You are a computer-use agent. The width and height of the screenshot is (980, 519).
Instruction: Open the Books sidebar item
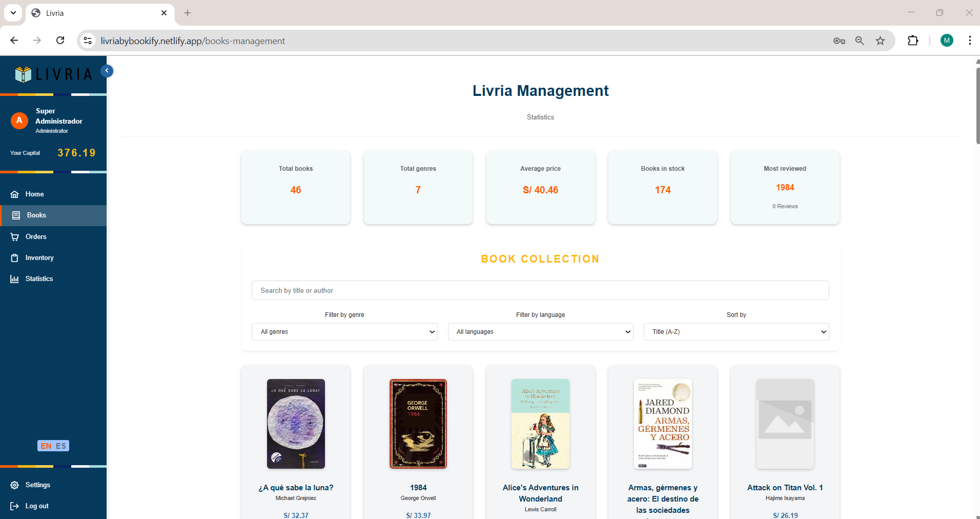(53, 215)
